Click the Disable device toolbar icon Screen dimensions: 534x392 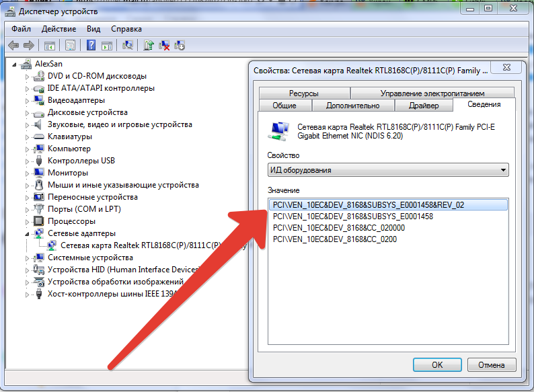[180, 46]
